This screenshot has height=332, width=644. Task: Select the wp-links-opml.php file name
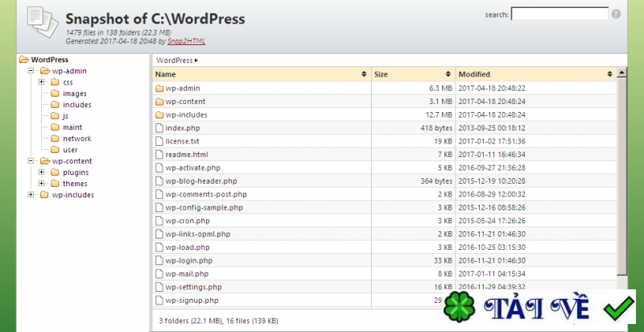(x=198, y=234)
